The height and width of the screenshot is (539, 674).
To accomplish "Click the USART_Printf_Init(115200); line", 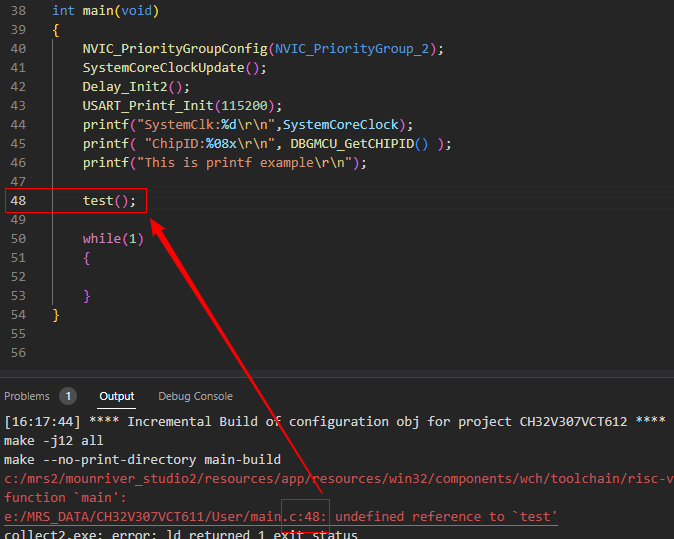I will [x=182, y=105].
